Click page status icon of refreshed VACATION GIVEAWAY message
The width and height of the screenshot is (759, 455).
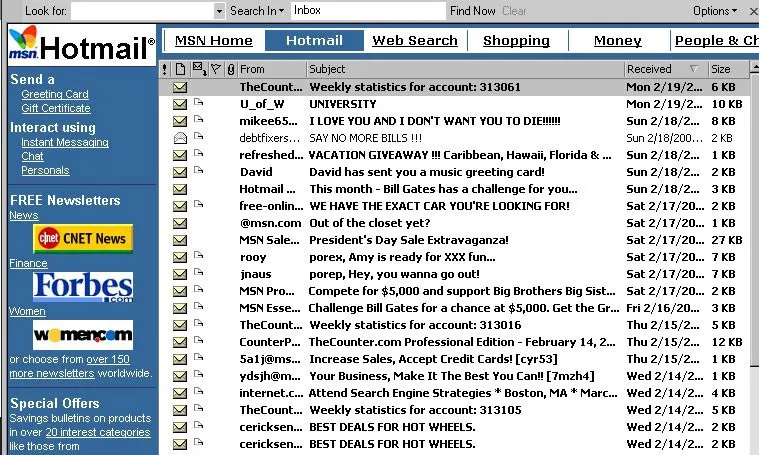tap(198, 153)
